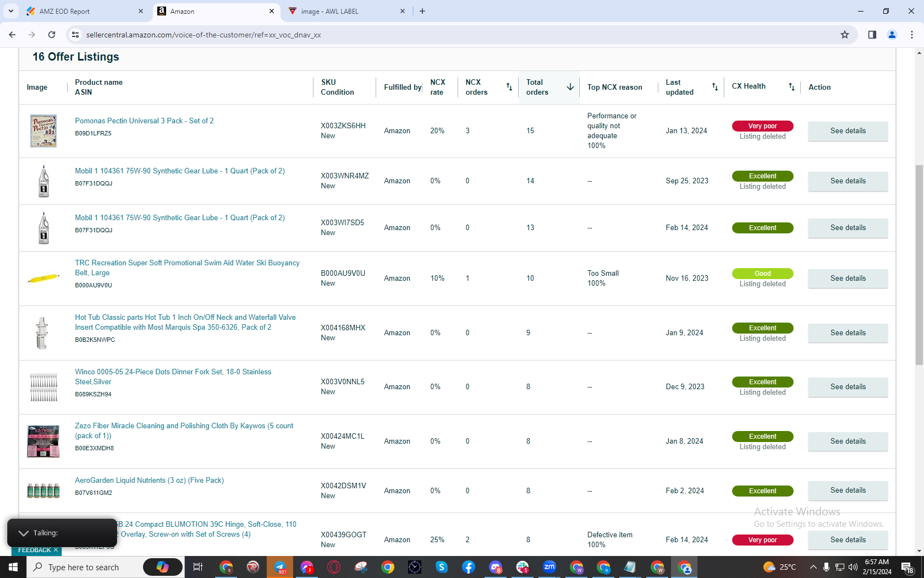Click the page vertical scrollbar thumb
Image resolution: width=924 pixels, height=578 pixels.
pyautogui.click(x=919, y=264)
